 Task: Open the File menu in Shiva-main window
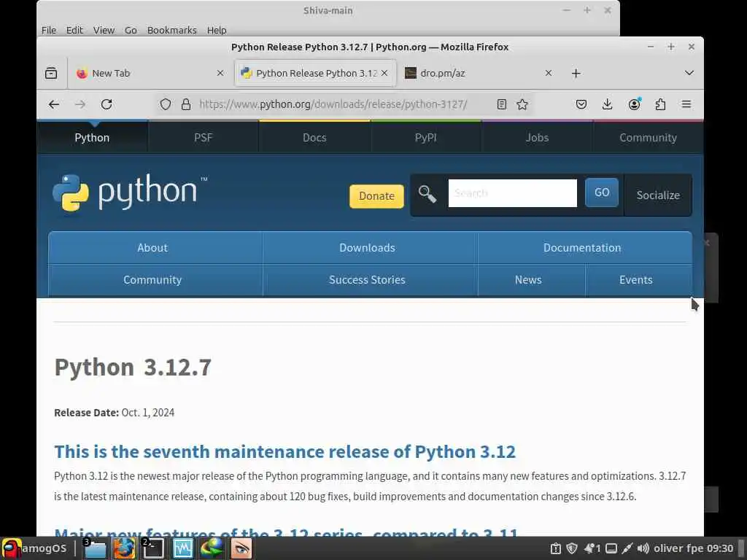click(x=49, y=30)
